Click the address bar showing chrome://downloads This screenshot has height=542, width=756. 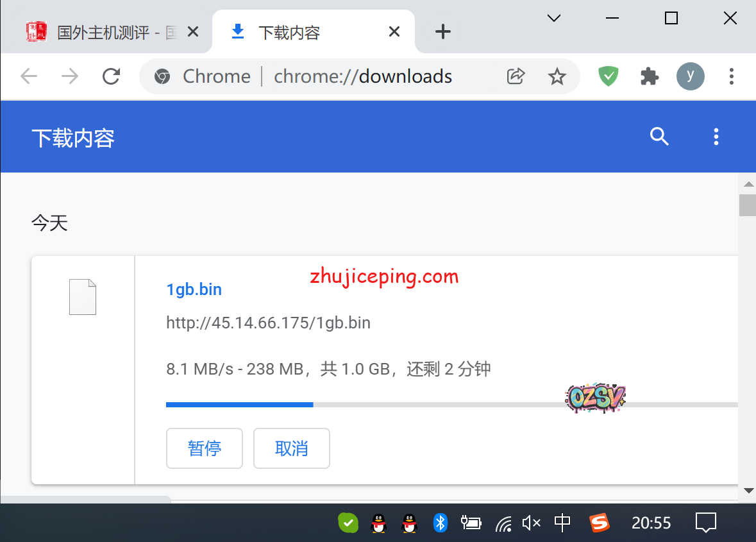coord(363,76)
